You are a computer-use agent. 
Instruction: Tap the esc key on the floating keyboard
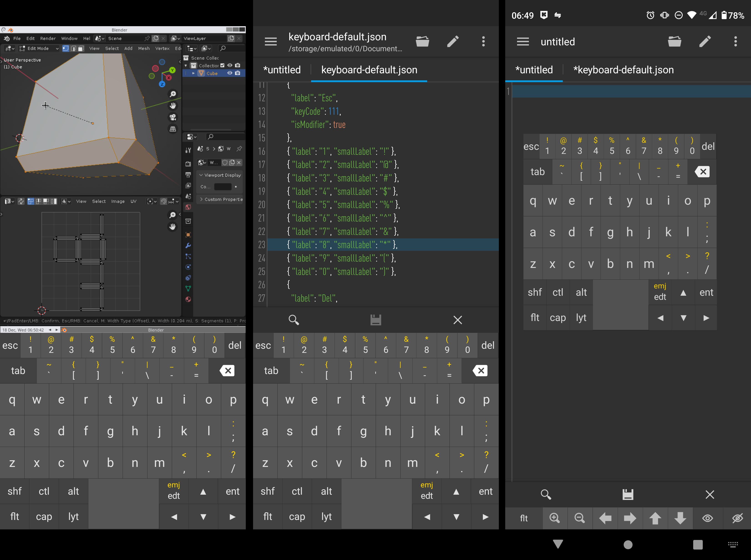click(x=531, y=146)
